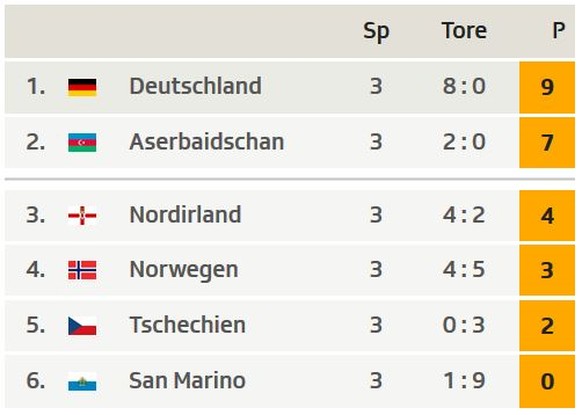Open the Aserbaidschan team link
The image size is (582, 415).
tap(207, 142)
